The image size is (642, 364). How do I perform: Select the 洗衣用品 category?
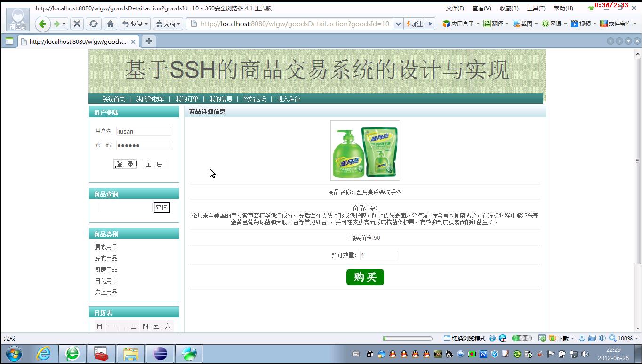(x=106, y=258)
